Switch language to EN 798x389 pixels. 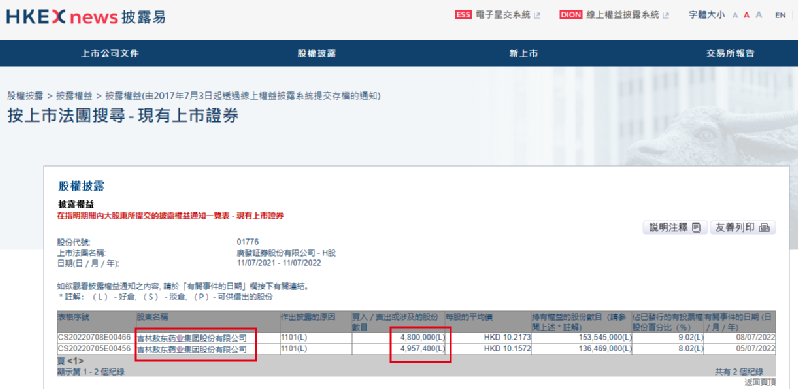[780, 15]
